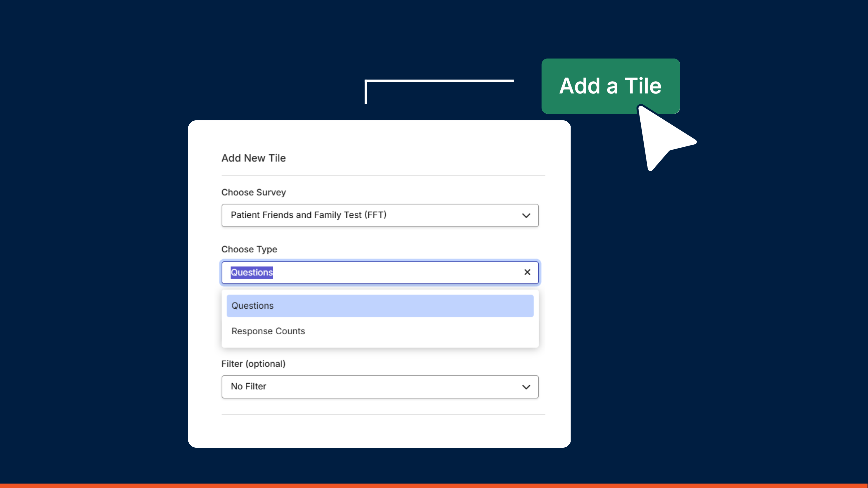Click the Filter (optional) label

pyautogui.click(x=253, y=364)
